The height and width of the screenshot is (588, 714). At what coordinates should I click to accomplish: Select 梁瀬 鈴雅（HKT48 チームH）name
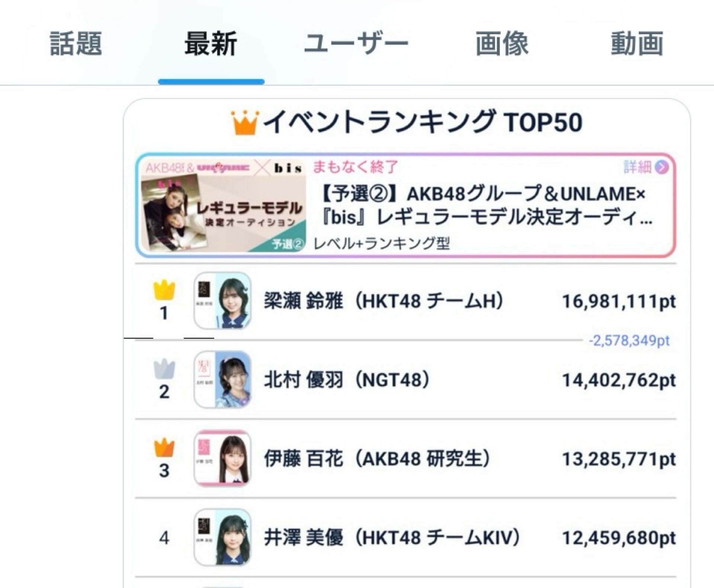pyautogui.click(x=384, y=301)
